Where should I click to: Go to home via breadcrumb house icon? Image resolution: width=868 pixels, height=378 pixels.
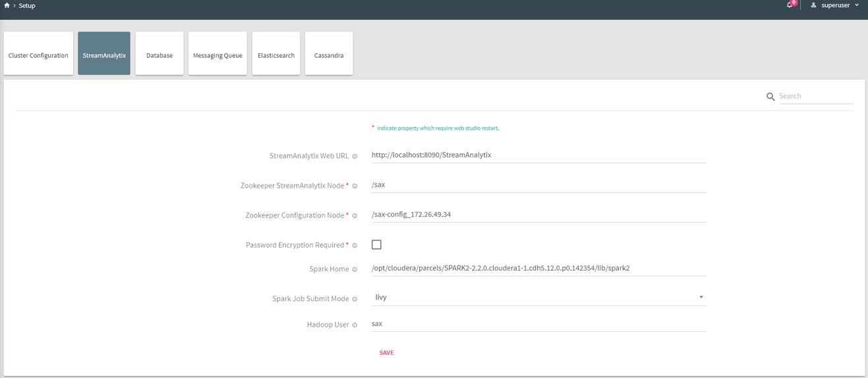(x=7, y=5)
